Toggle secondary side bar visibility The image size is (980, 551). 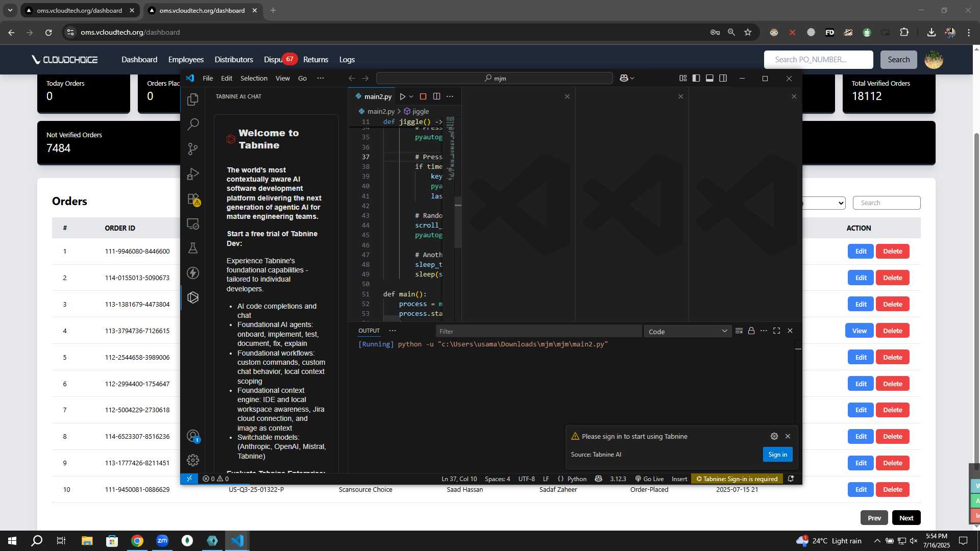tap(723, 78)
